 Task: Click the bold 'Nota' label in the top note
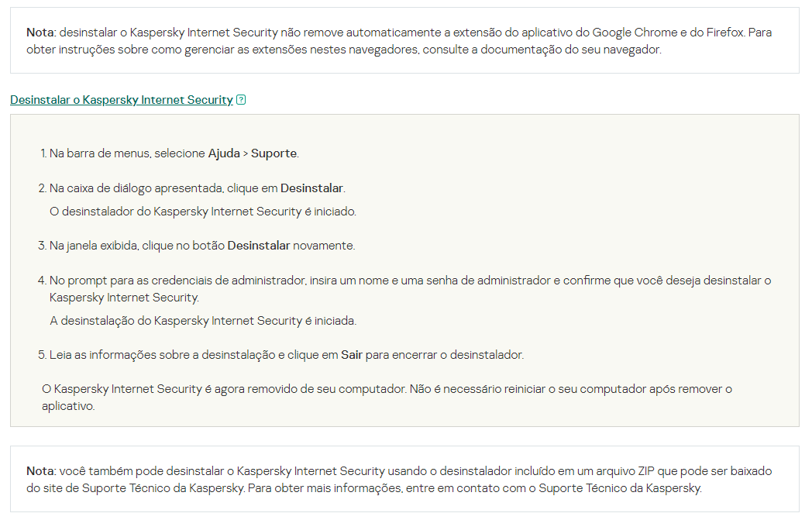tap(40, 33)
